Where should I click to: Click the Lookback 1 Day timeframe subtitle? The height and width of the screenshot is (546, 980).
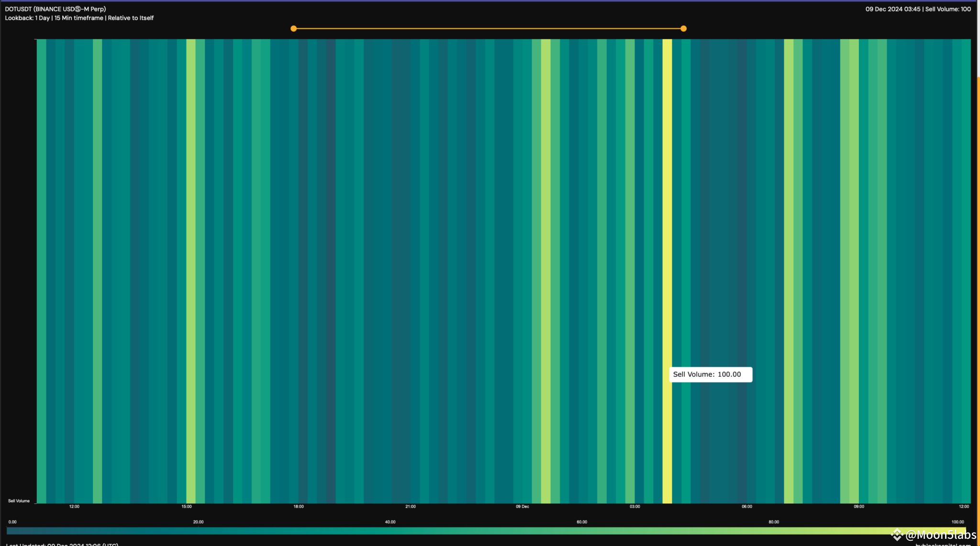[x=79, y=18]
